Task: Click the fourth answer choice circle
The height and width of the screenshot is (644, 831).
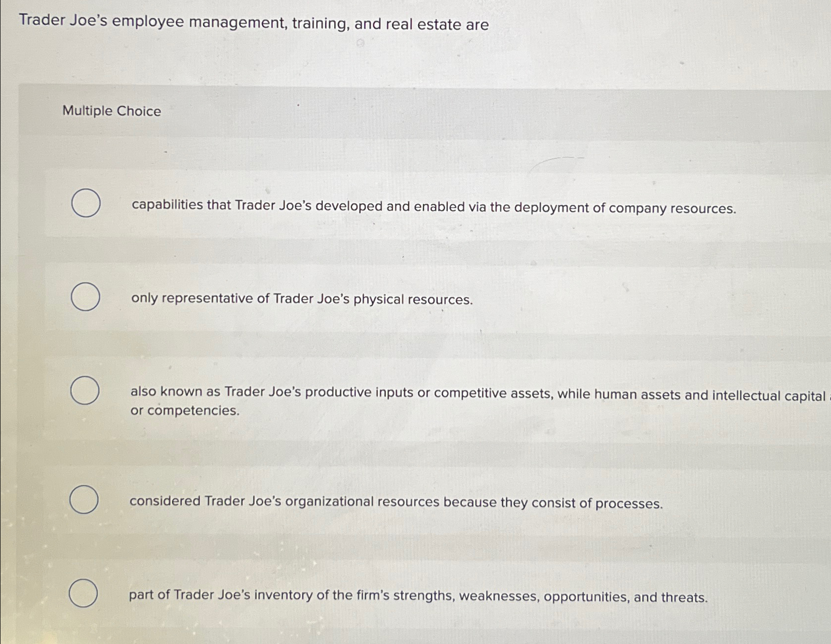Action: 85,500
